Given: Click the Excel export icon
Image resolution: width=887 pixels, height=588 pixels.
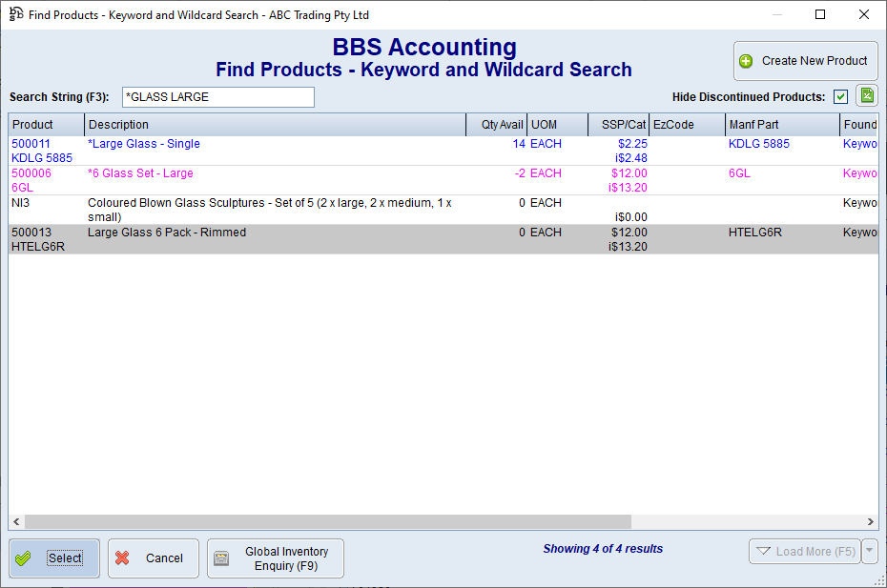Looking at the screenshot, I should [866, 96].
